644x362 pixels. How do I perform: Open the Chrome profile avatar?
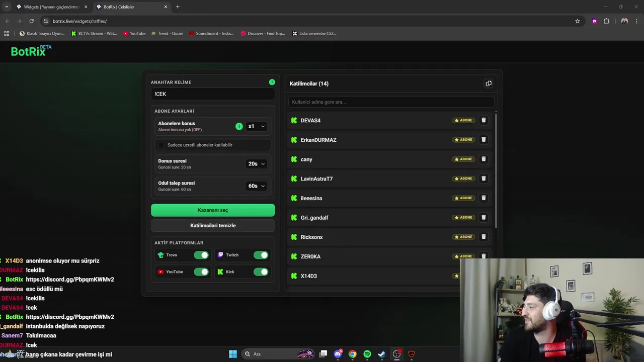tap(624, 21)
